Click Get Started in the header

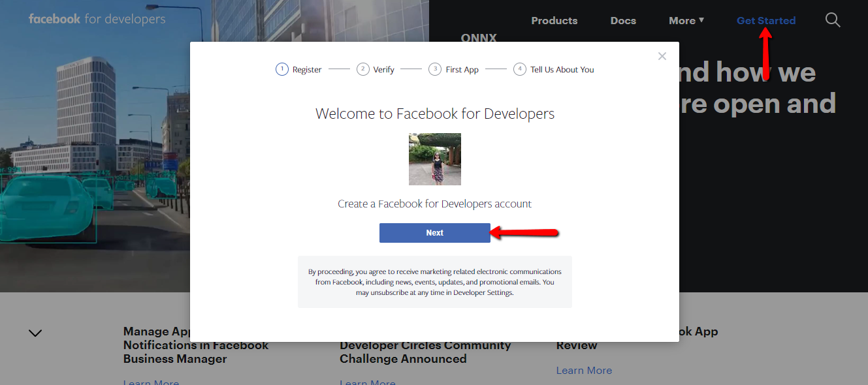(766, 21)
